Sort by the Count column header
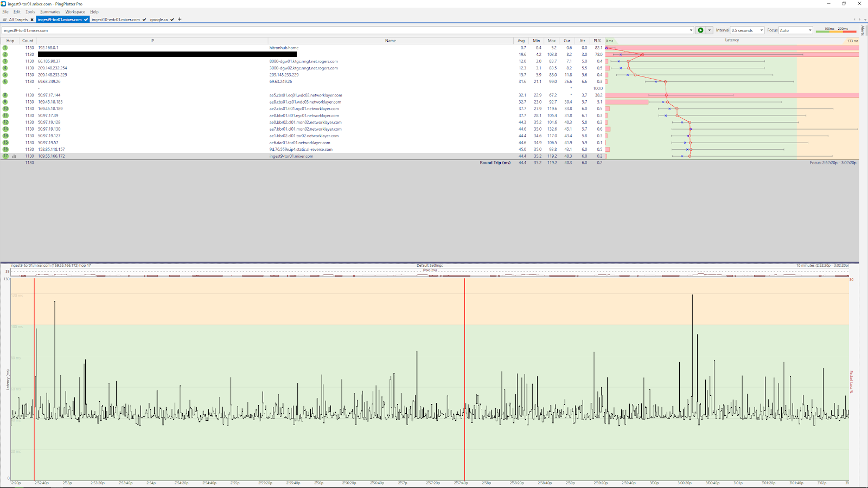Viewport: 868px width, 488px height. coord(28,41)
